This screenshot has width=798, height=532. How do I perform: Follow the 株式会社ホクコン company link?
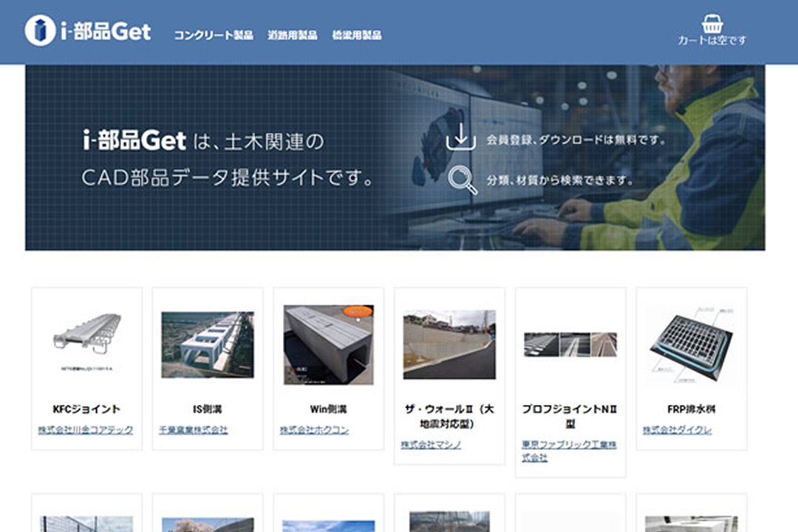pos(315,430)
